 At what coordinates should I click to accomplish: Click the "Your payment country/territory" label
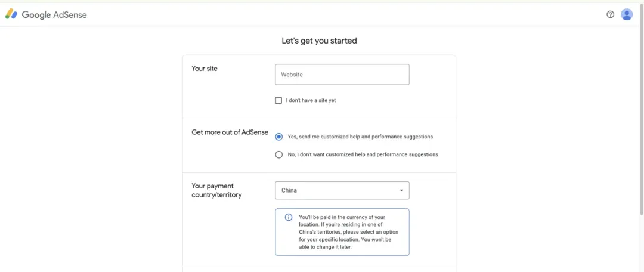click(x=216, y=190)
